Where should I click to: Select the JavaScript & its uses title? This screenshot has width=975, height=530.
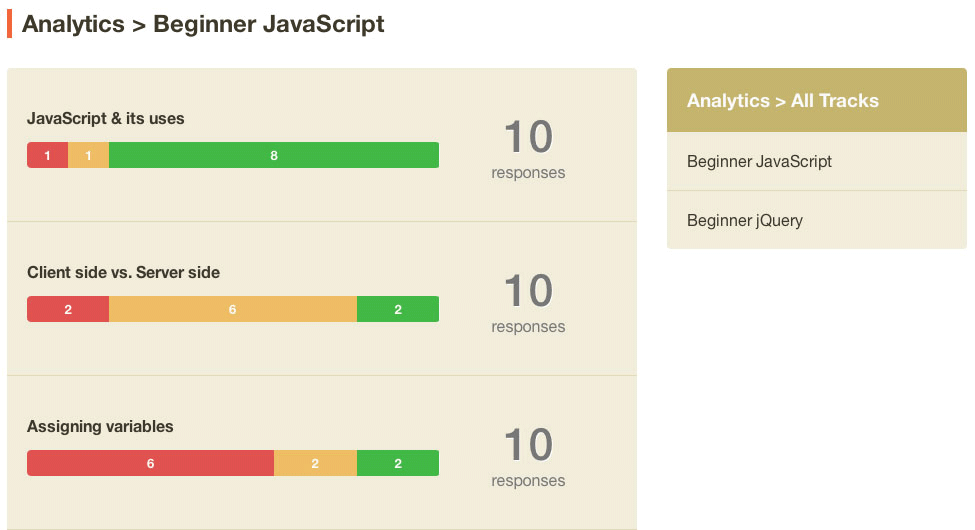pyautogui.click(x=106, y=118)
